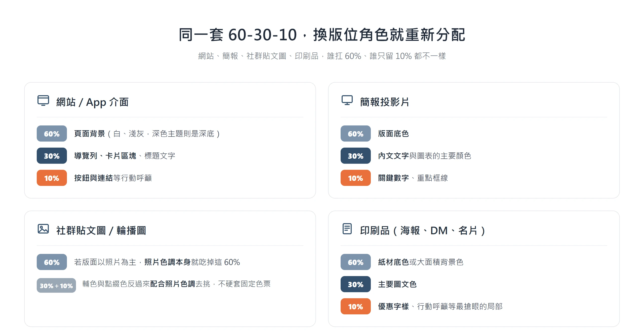Click the text 紙材底色或大面積背景色
Viewport: 644px width, 333px height.
point(421,262)
